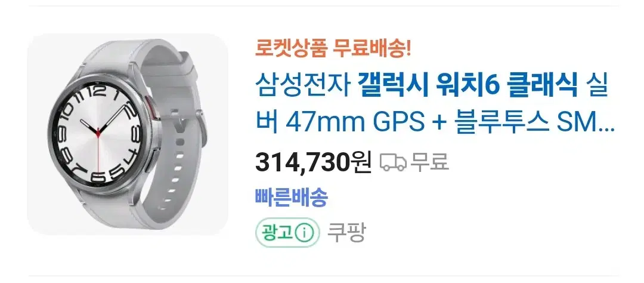Click the delivery truck icon beside the price
Viewport: 644px width, 283px height.
[393, 162]
